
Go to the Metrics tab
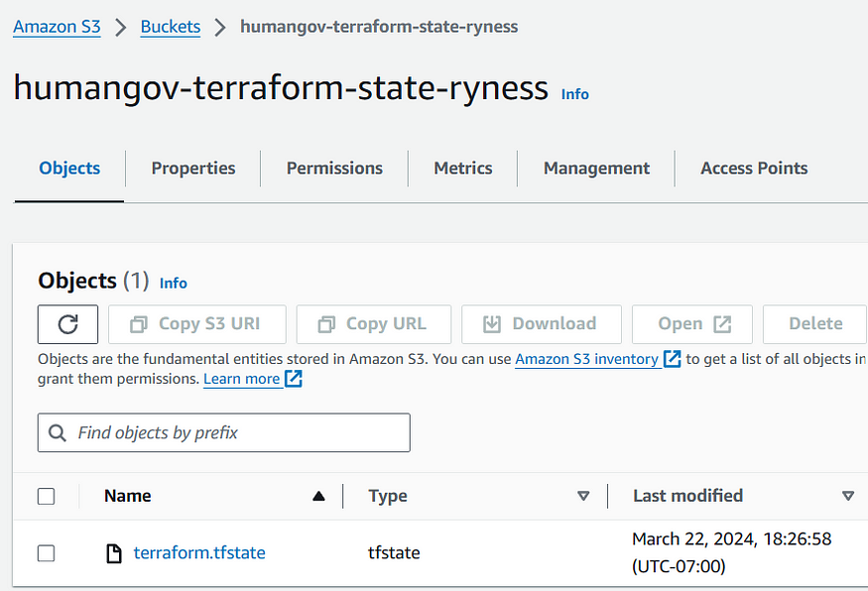pos(463,169)
